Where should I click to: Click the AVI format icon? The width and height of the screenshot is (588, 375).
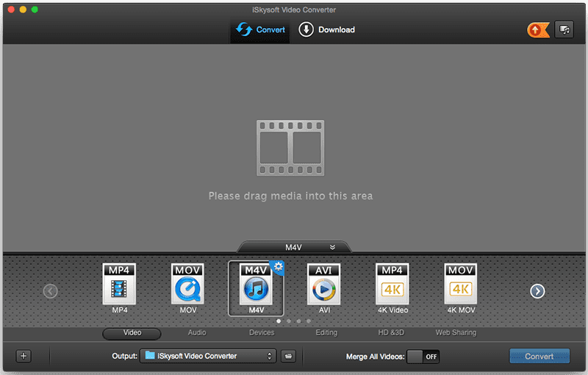tap(324, 285)
